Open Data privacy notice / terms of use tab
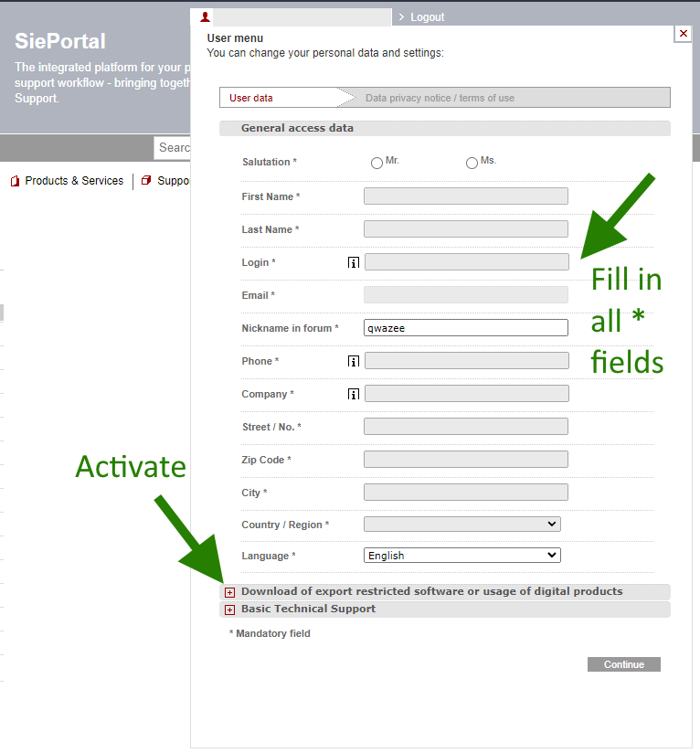The width and height of the screenshot is (700, 753). click(x=440, y=98)
